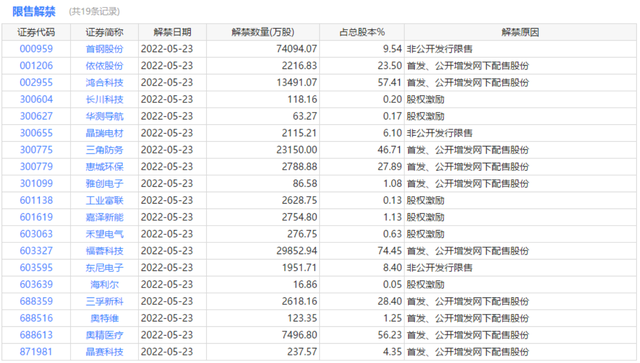
Task: Sort by 证券简称 column header
Action: (104, 32)
